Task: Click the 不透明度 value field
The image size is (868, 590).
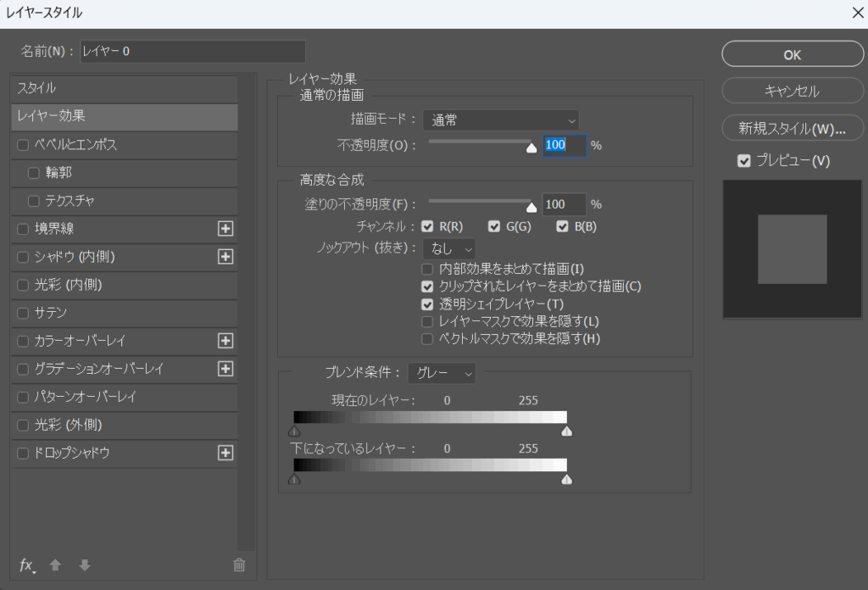Action: point(564,146)
